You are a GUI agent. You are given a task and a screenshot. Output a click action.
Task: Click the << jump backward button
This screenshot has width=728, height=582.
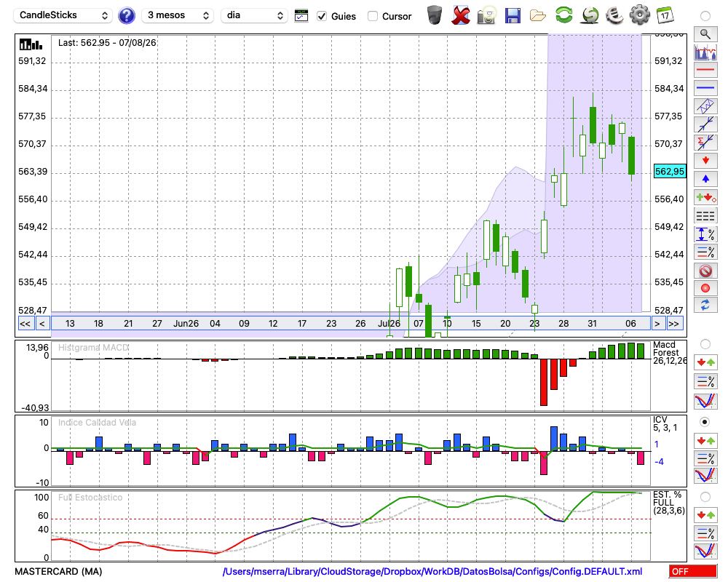(x=25, y=324)
